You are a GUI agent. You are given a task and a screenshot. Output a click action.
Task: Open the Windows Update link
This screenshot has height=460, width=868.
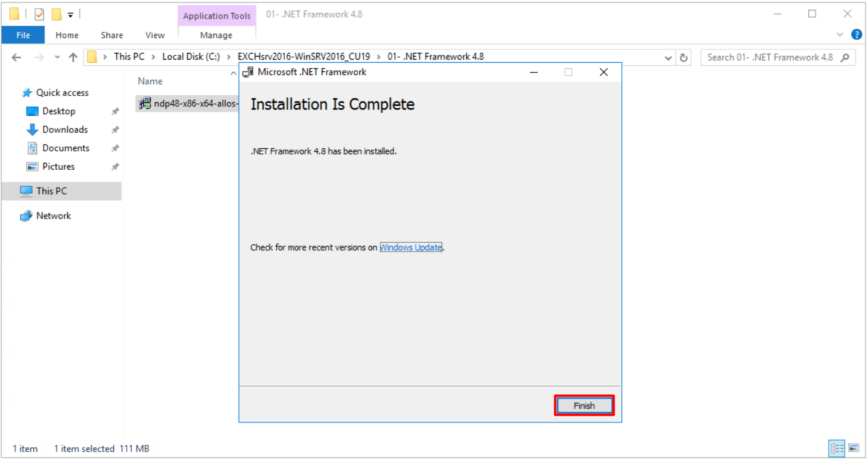tap(411, 247)
